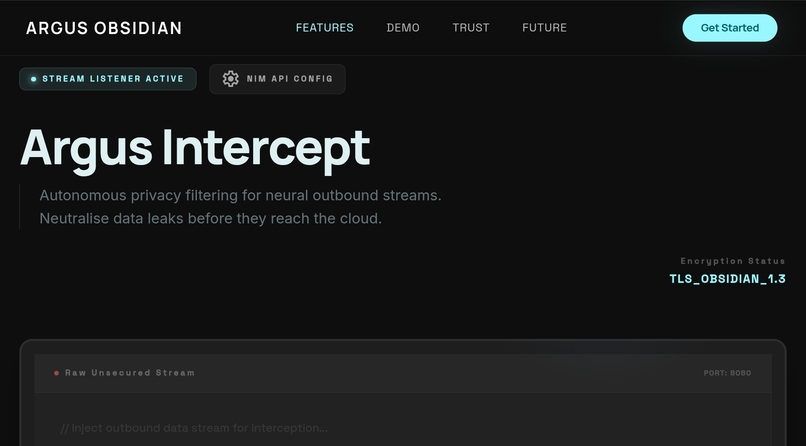This screenshot has width=806, height=446.
Task: Open the FEATURES nav item
Action: click(324, 28)
